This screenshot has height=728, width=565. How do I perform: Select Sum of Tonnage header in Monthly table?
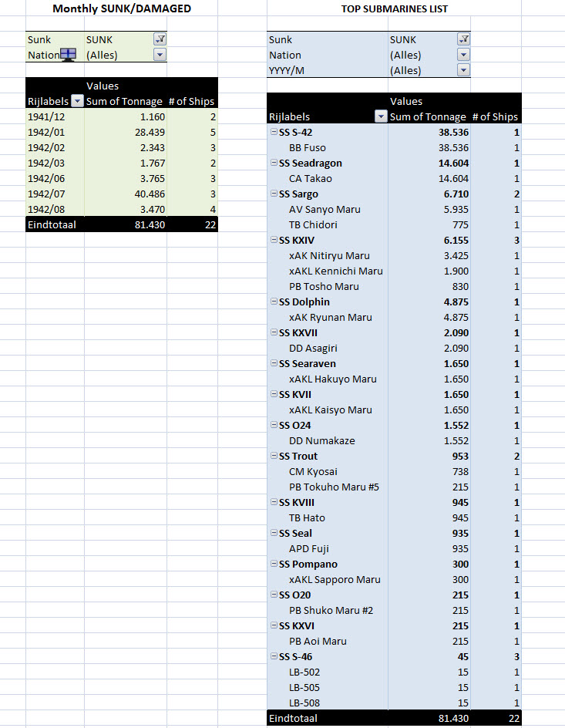[x=126, y=101]
